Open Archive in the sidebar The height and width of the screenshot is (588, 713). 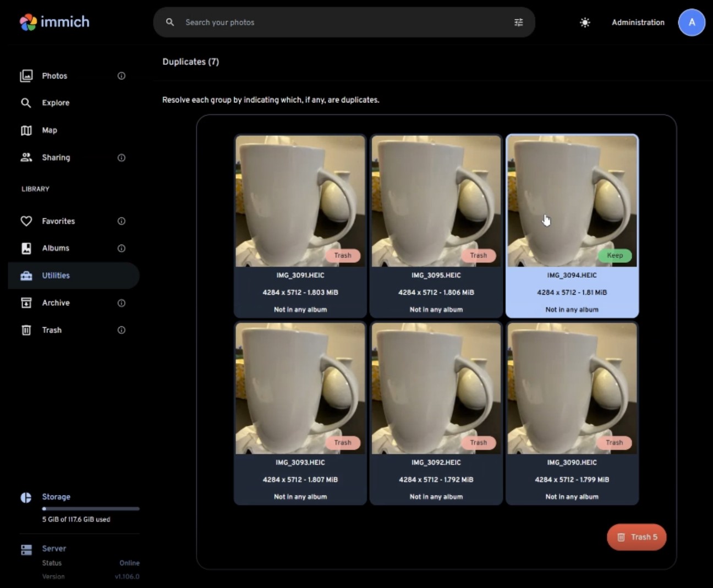click(x=74, y=303)
